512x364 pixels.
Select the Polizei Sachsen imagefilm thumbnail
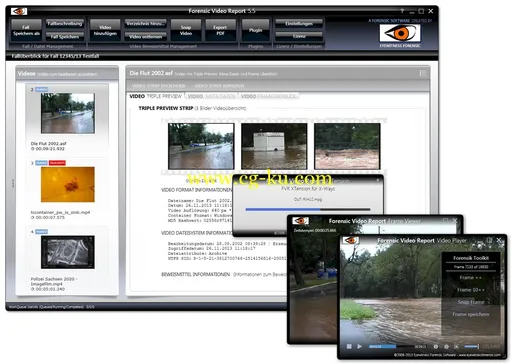[x=68, y=252]
